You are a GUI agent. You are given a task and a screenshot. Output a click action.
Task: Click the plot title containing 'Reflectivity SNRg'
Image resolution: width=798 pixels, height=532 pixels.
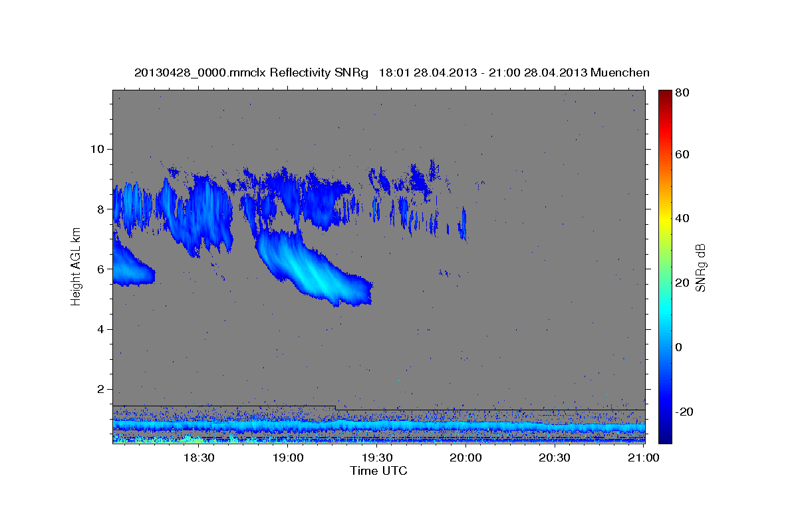coord(392,72)
